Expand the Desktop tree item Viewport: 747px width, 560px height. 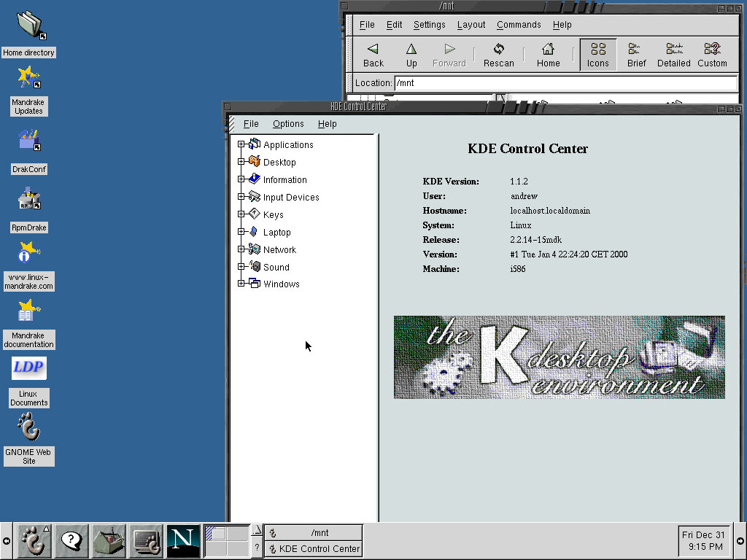coord(241,162)
